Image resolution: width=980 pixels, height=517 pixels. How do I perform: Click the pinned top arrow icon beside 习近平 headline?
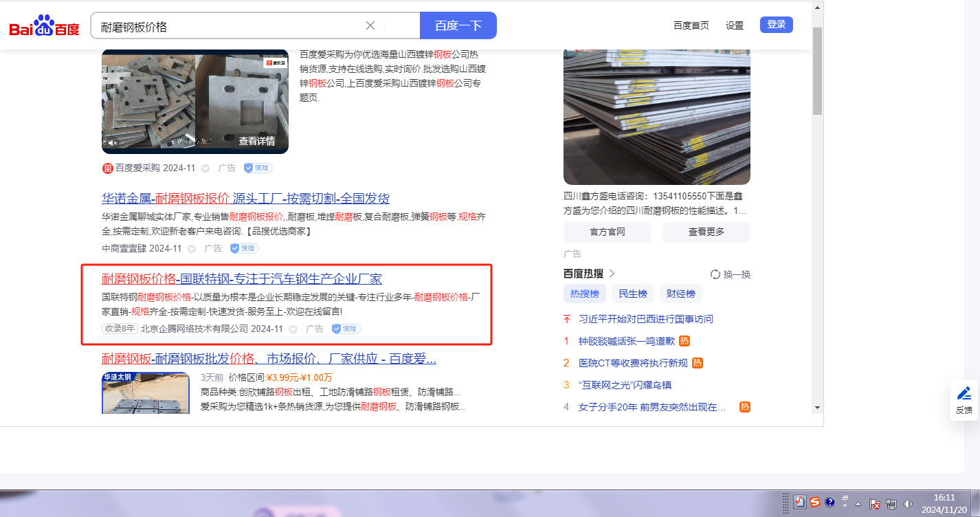(x=567, y=319)
